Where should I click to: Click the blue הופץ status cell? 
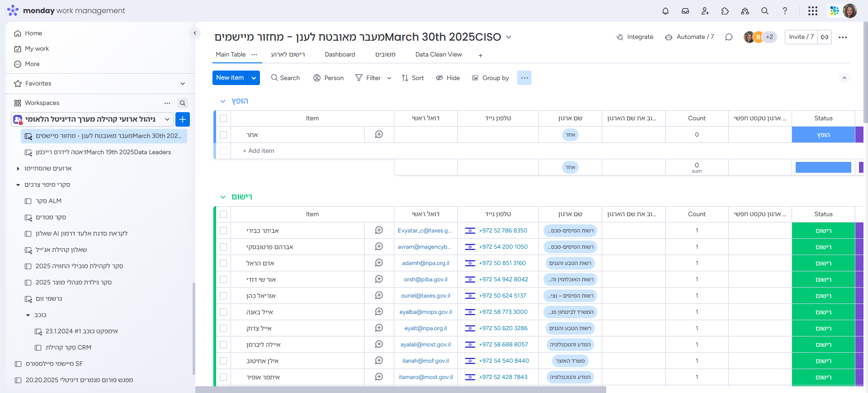pos(823,135)
